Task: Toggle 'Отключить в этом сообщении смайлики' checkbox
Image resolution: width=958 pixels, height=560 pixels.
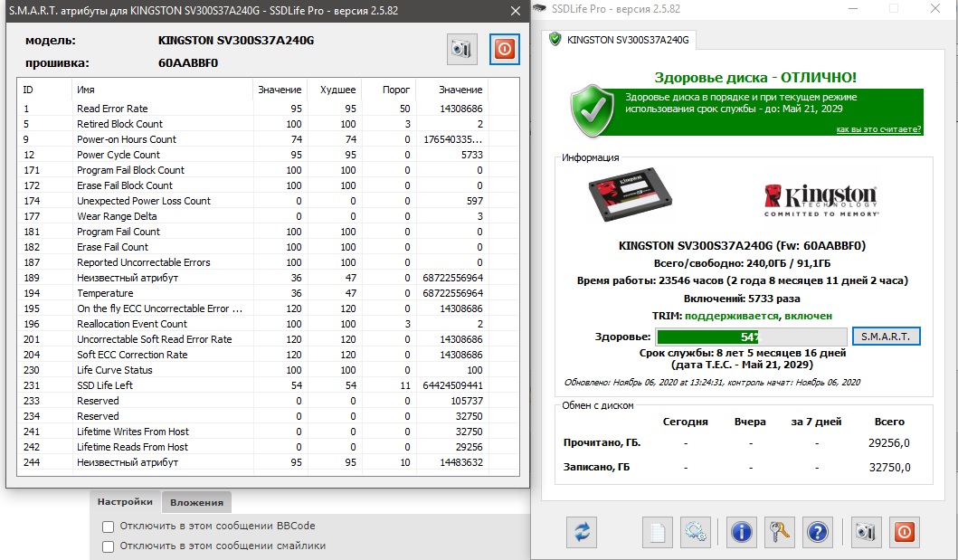Action: tap(109, 546)
